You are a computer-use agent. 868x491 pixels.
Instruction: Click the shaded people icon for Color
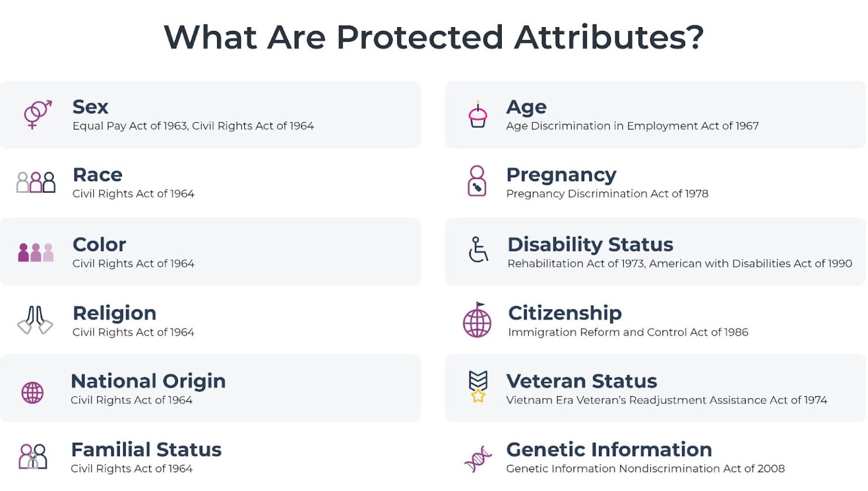(x=36, y=252)
